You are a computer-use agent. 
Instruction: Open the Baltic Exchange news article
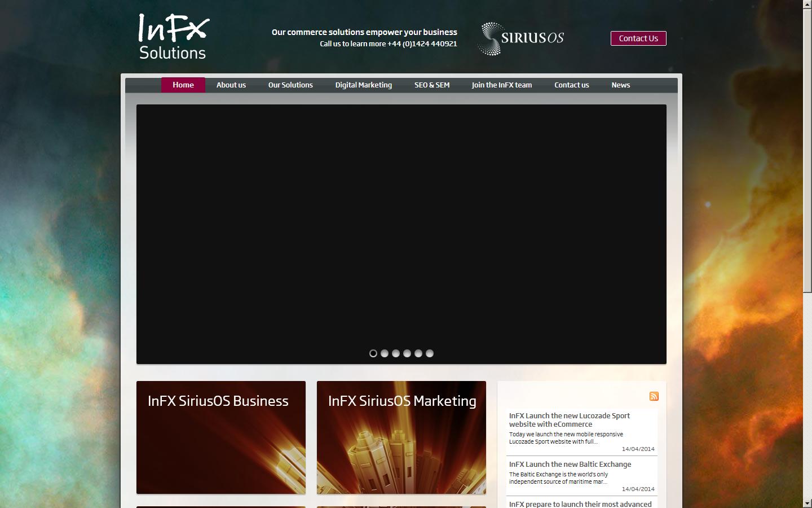(x=570, y=464)
